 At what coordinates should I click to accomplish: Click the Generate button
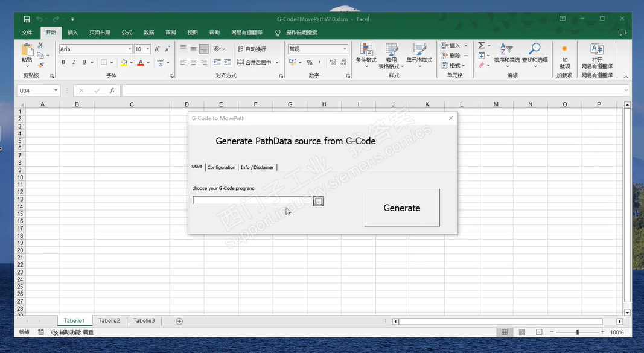click(402, 208)
